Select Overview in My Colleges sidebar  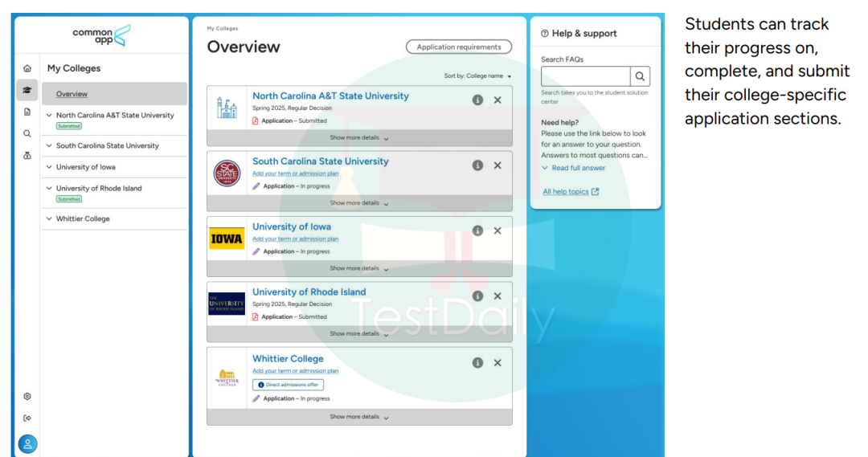(x=115, y=93)
